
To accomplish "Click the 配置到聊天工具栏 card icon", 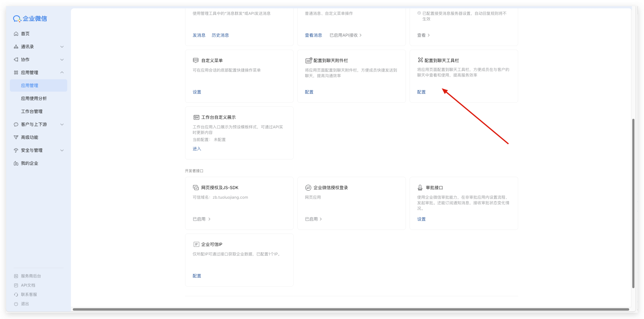I will point(420,60).
